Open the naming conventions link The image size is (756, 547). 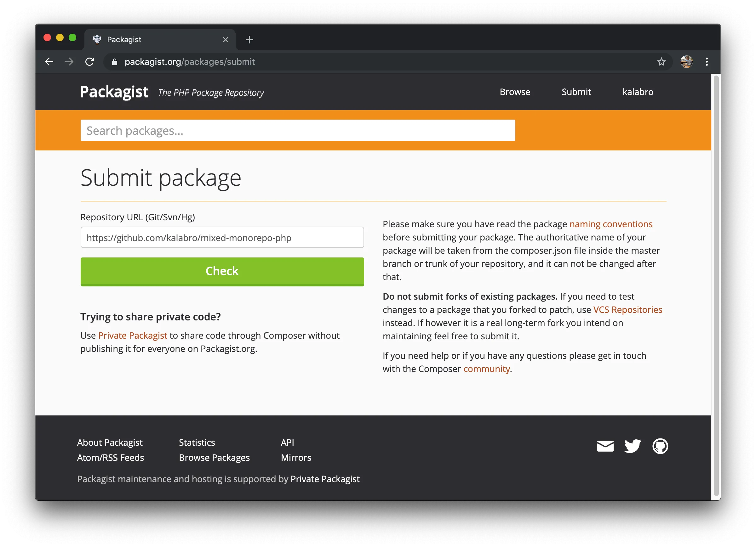click(611, 224)
